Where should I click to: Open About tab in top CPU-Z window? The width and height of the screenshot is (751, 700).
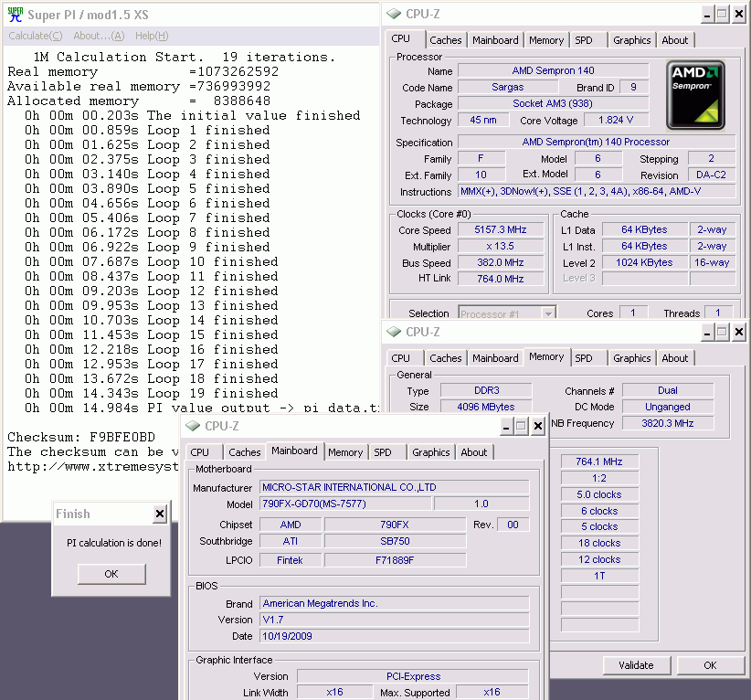coord(675,40)
